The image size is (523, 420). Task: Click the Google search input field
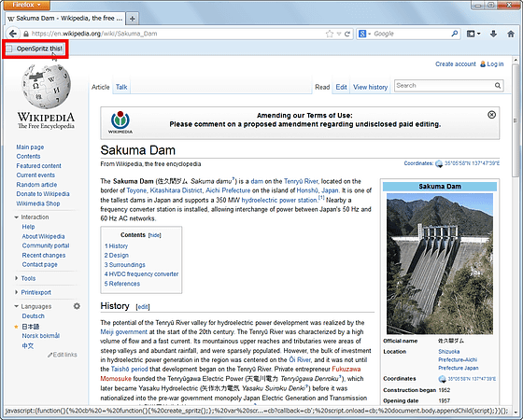(x=412, y=34)
